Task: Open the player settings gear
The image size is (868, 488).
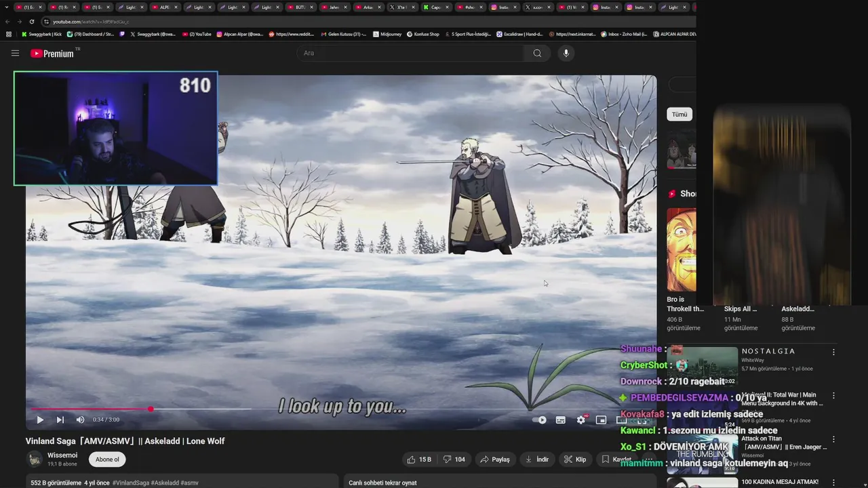Action: (x=581, y=420)
